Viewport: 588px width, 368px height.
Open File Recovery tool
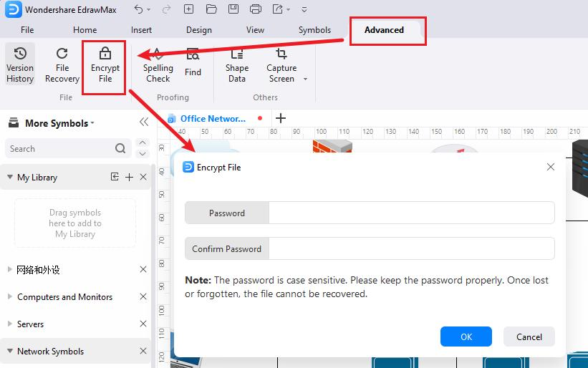[62, 64]
